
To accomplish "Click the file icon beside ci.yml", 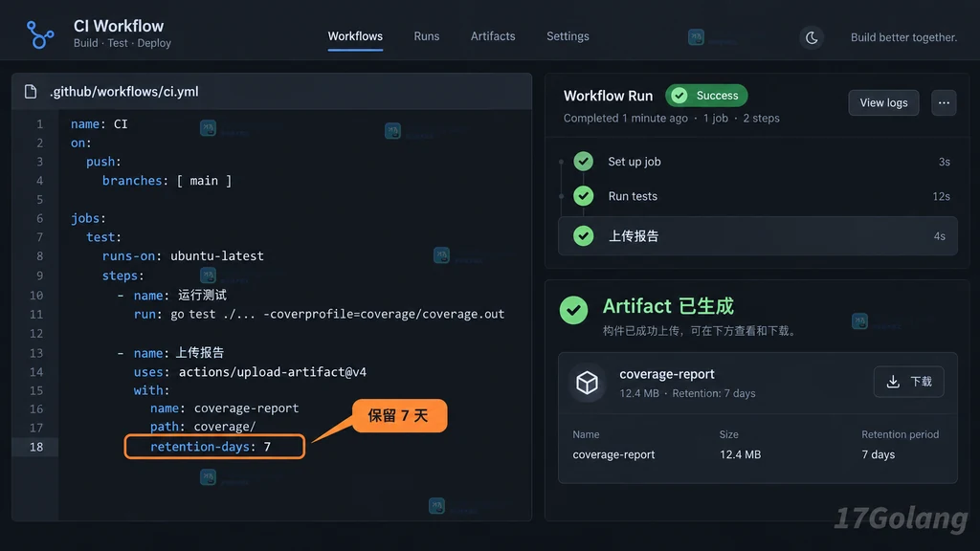I will 31,92.
